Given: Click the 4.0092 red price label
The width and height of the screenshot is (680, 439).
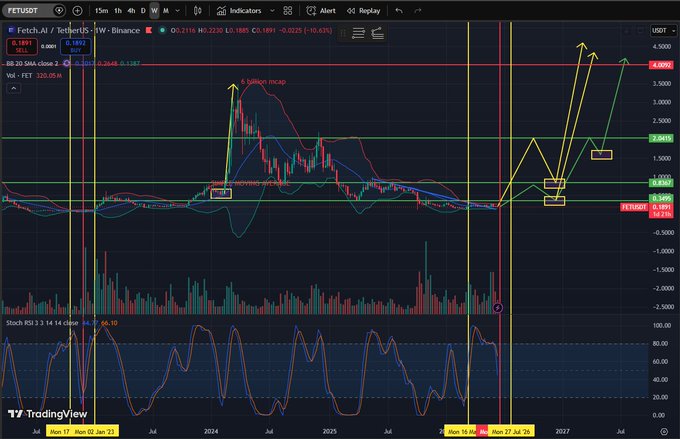Looking at the screenshot, I should [x=661, y=65].
